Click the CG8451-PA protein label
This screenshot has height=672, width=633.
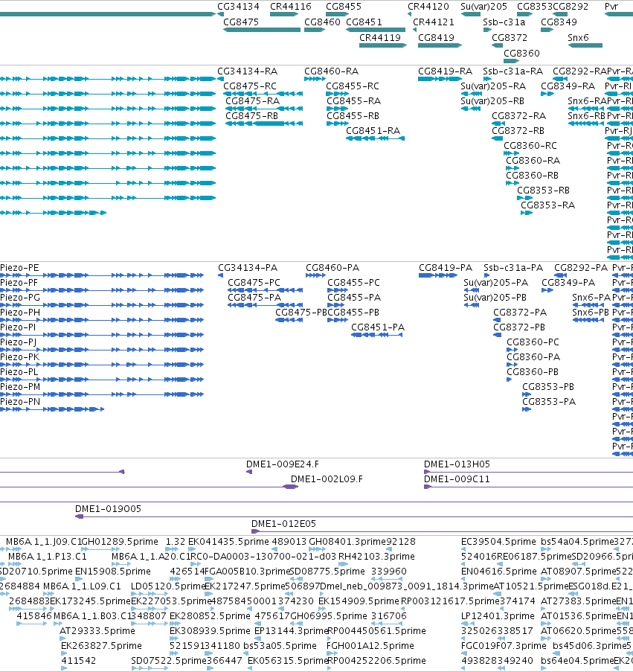point(378,327)
